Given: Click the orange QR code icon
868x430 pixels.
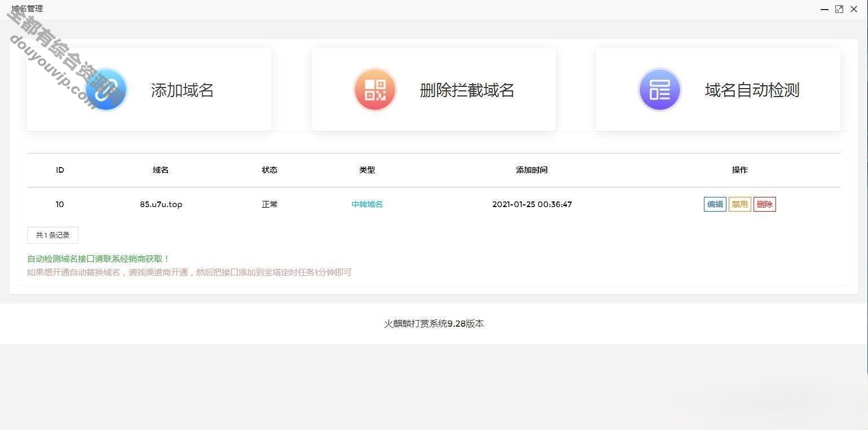Looking at the screenshot, I should pyautogui.click(x=375, y=90).
